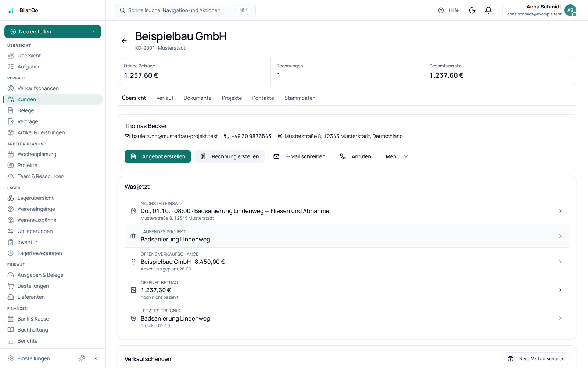
Task: Open Verträge in the sidebar
Action: pos(53,121)
